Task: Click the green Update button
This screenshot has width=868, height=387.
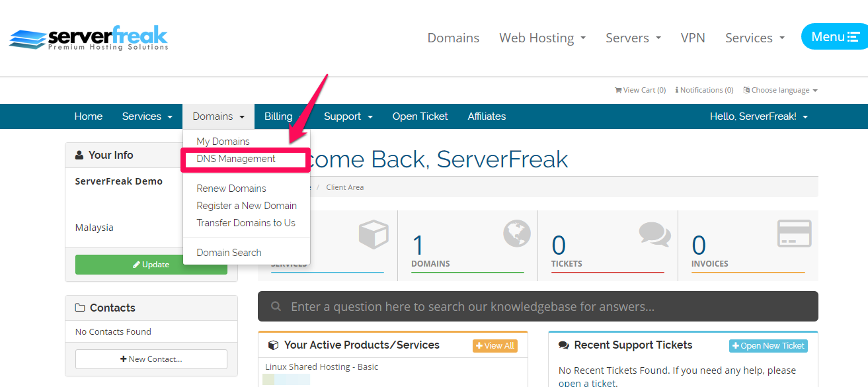Action: 151,264
